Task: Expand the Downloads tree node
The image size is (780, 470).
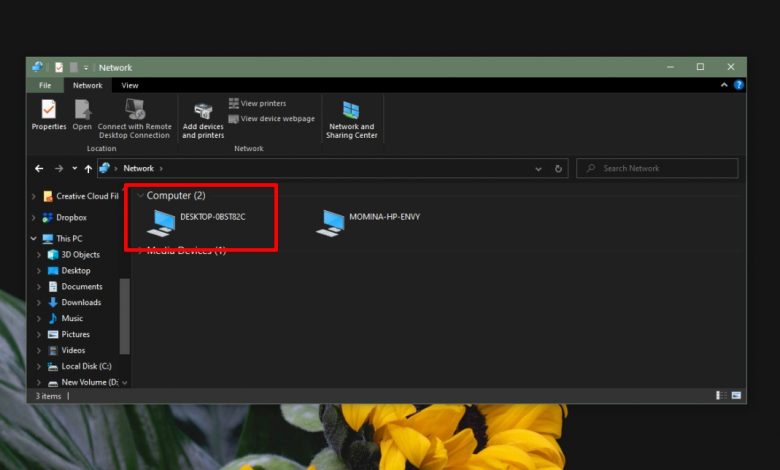Action: (39, 302)
